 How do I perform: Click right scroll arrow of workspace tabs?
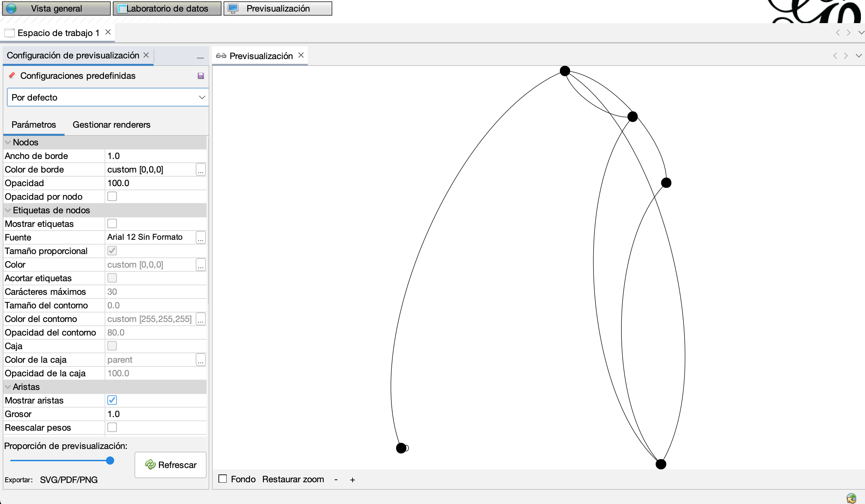click(849, 33)
